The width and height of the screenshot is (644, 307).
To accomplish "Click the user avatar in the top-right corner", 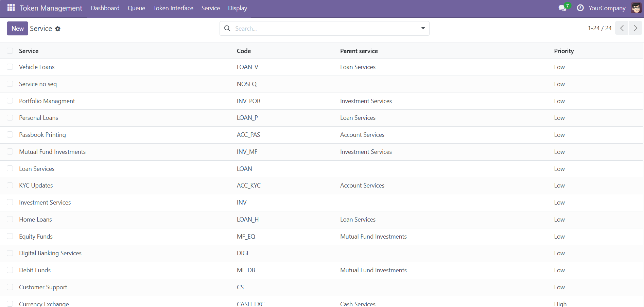I will coord(636,7).
